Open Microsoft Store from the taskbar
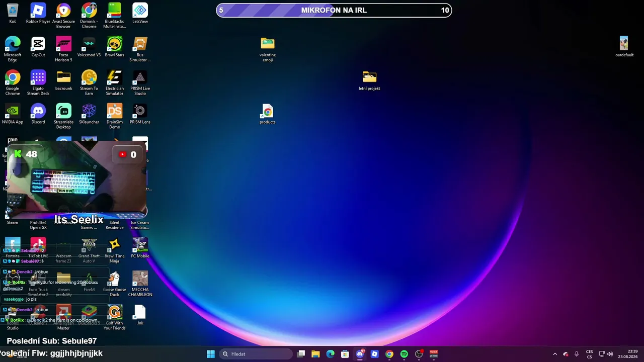 (x=345, y=354)
